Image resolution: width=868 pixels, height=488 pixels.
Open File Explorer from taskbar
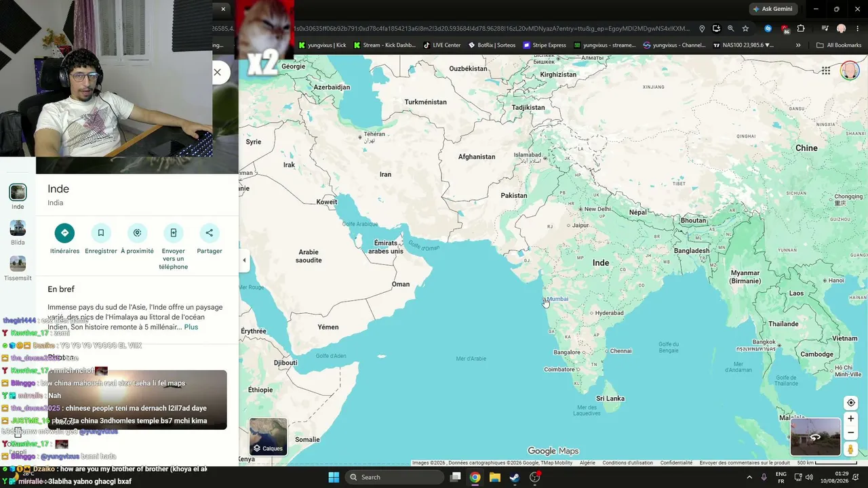495,477
